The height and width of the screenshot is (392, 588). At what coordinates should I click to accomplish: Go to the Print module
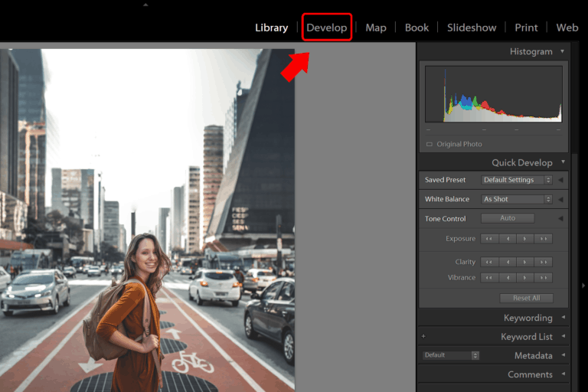(x=526, y=28)
